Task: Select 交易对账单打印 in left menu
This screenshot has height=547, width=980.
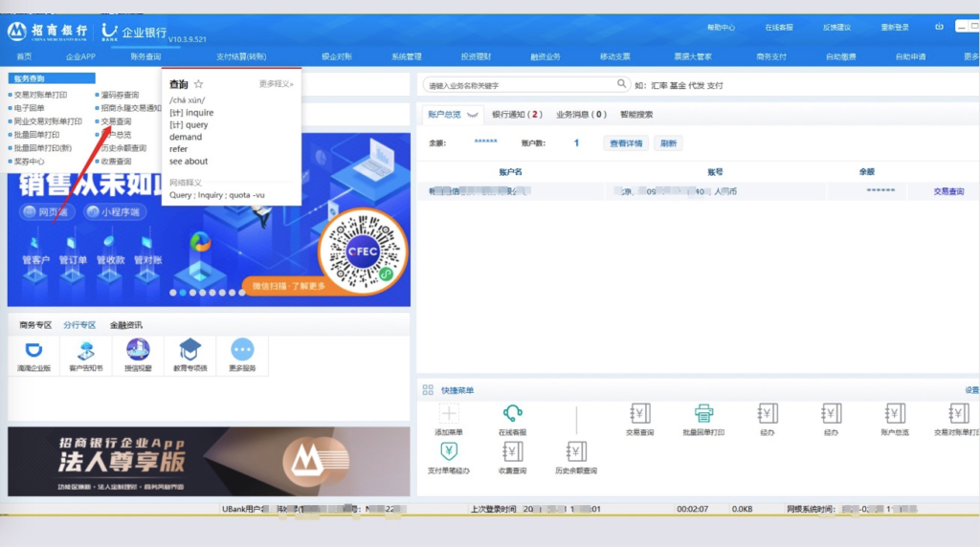Action: click(x=40, y=95)
